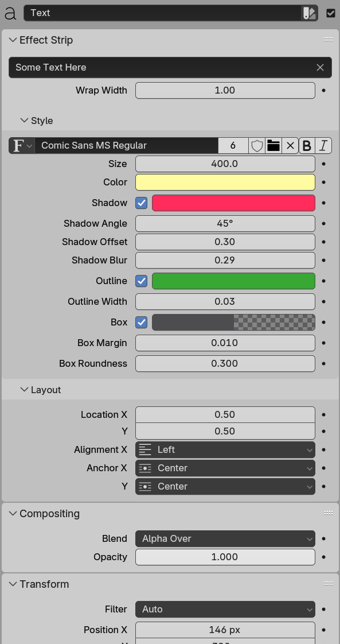The image size is (340, 644).
Task: Open the Filter Auto dropdown
Action: (x=225, y=610)
